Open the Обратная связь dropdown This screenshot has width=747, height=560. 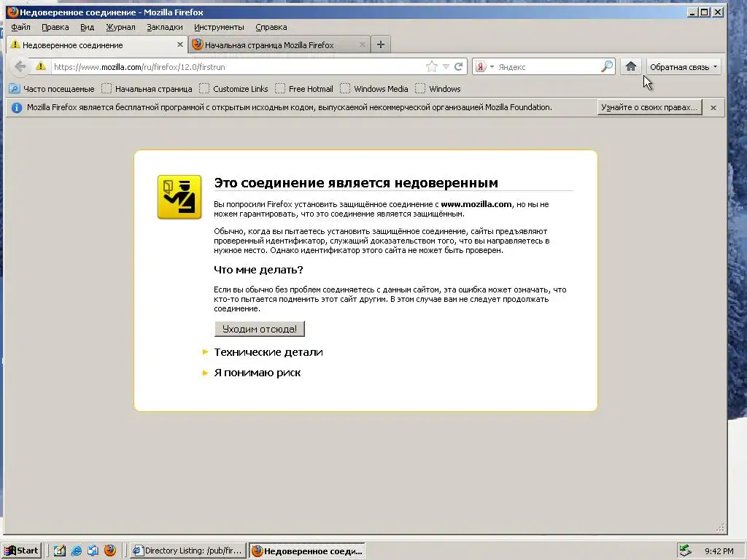point(683,67)
